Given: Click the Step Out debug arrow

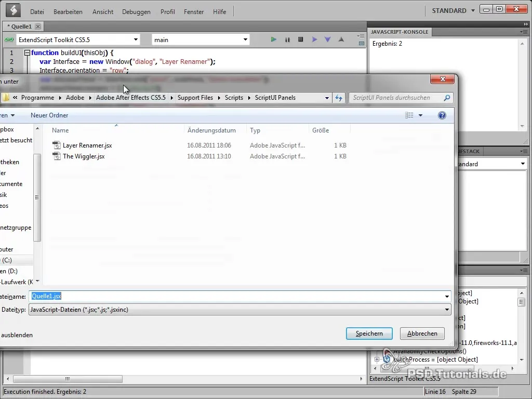Looking at the screenshot, I should 341,39.
